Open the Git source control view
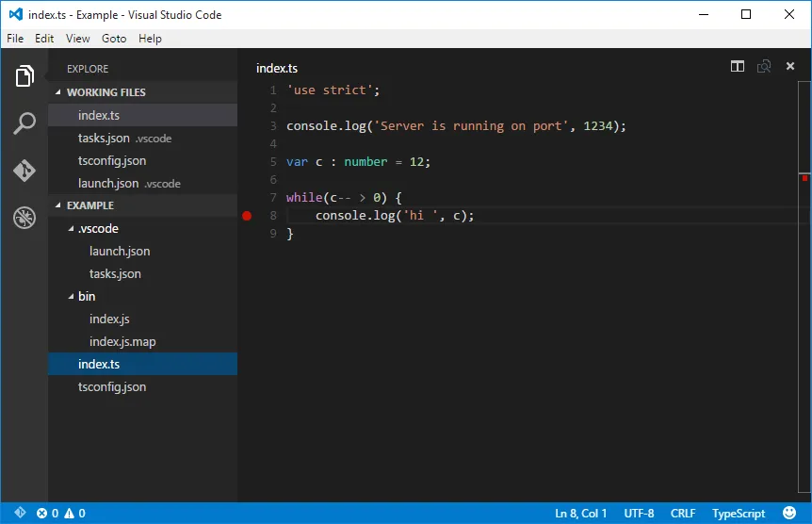The image size is (812, 524). [24, 171]
